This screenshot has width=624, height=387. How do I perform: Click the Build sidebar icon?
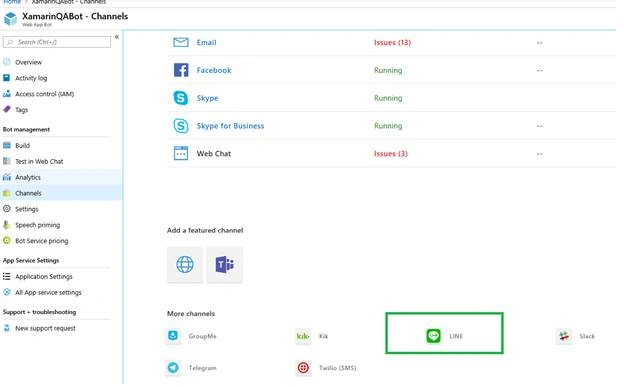point(7,145)
